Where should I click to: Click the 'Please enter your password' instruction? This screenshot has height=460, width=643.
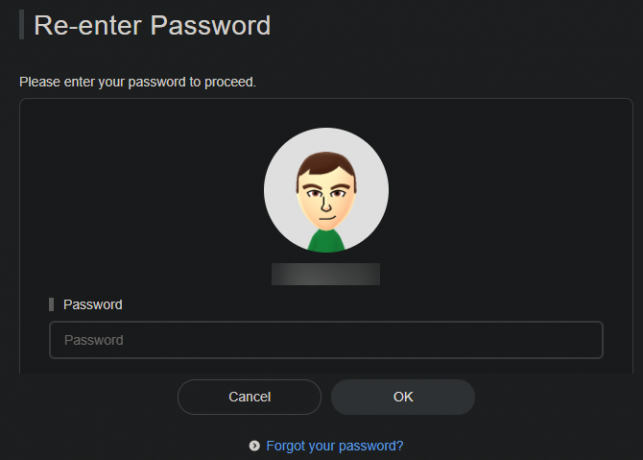pyautogui.click(x=137, y=82)
